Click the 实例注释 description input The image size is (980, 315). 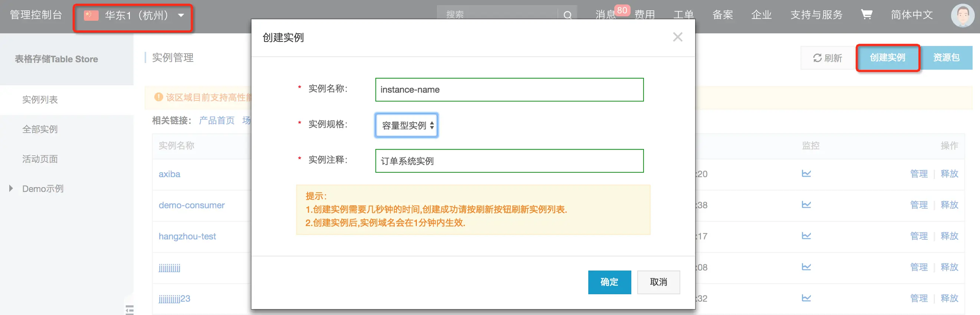click(509, 161)
